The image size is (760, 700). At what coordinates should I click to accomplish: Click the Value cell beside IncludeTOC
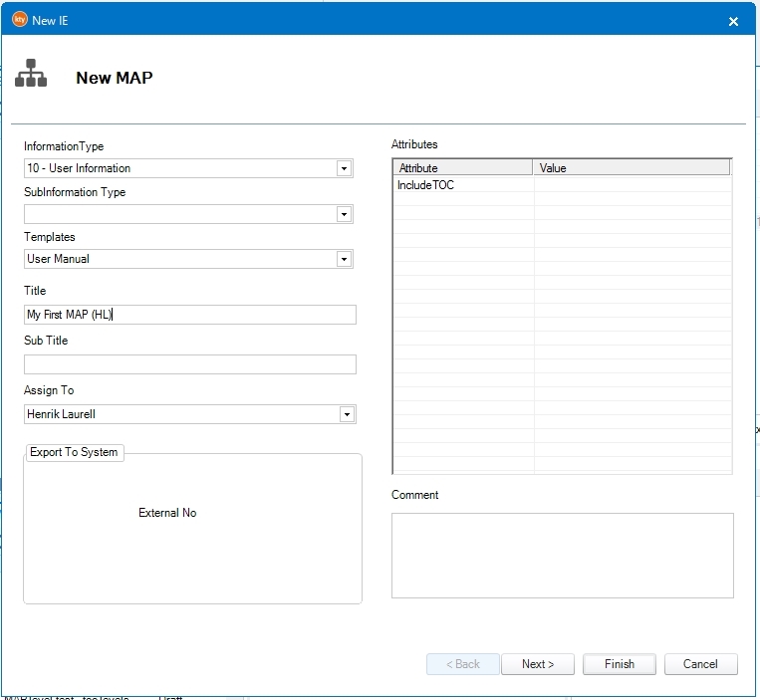(632, 185)
